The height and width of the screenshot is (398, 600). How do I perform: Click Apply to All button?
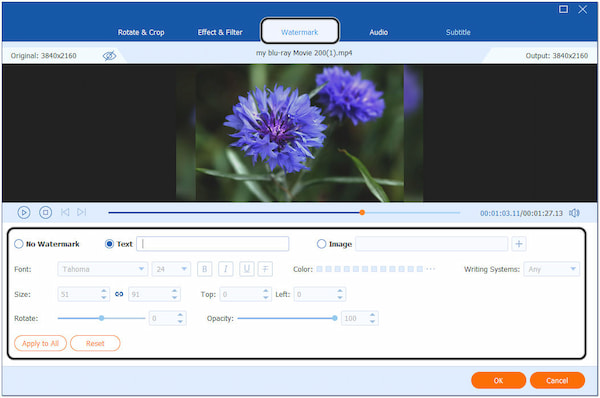(41, 343)
